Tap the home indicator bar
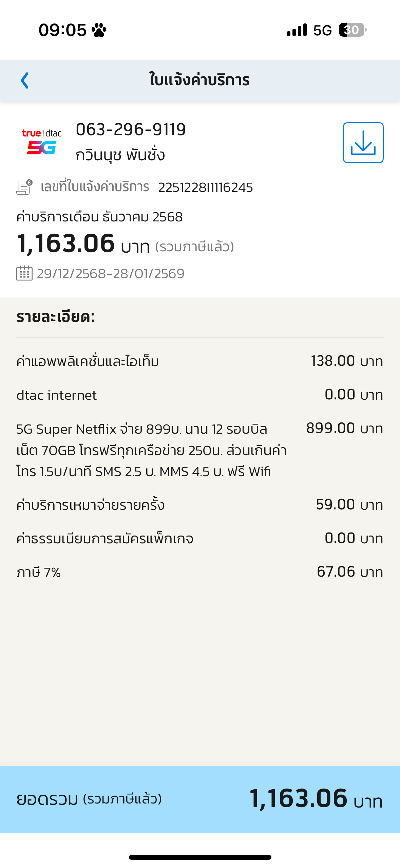The image size is (400, 868). pos(200,857)
